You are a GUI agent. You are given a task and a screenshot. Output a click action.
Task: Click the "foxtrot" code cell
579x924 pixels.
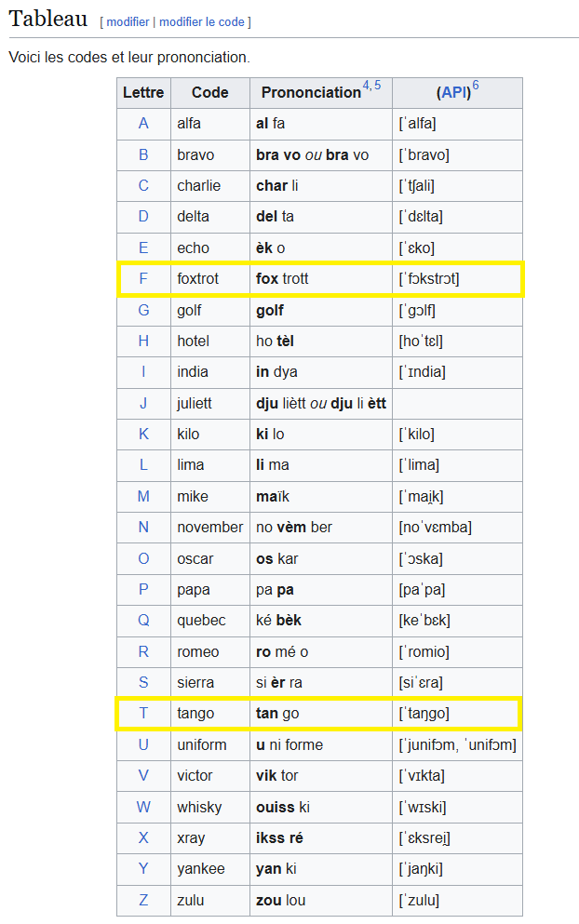pyautogui.click(x=199, y=278)
